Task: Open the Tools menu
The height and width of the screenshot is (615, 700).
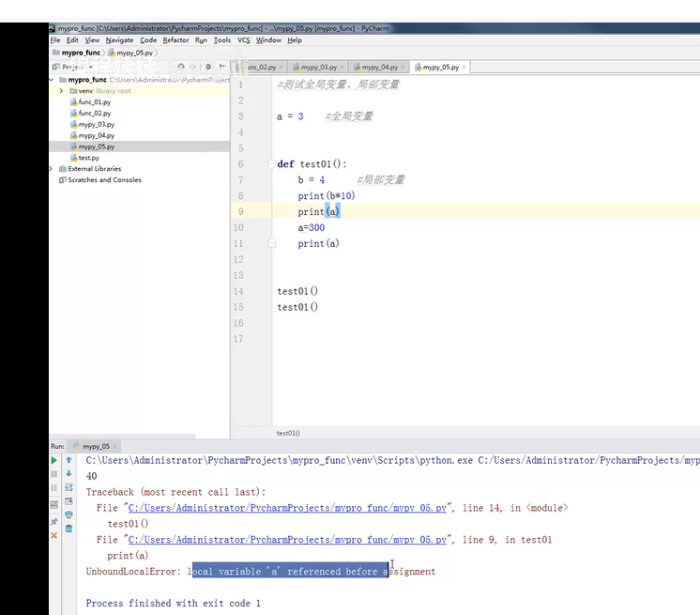Action: [222, 39]
